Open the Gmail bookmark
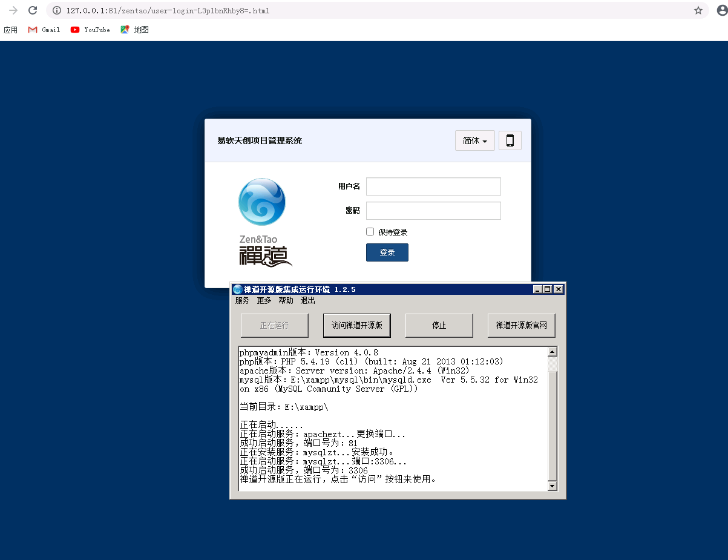 [44, 30]
